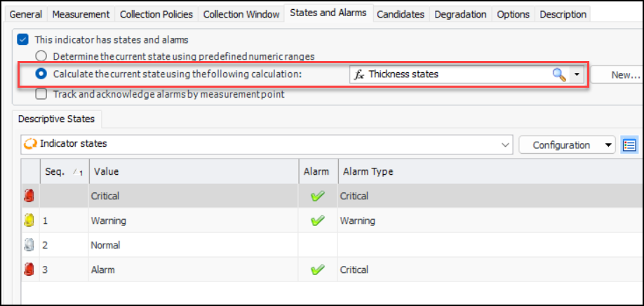Viewport: 644px width, 306px height.
Task: Expand the Configuration dropdown button
Action: [x=608, y=145]
